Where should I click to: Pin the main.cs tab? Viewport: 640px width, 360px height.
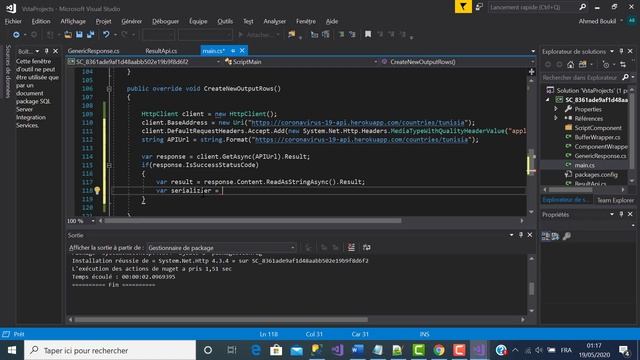point(233,51)
